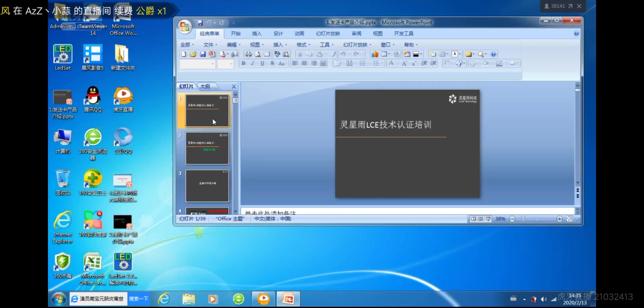Fit slide to current window icon
The height and width of the screenshot is (308, 644).
coord(569,219)
